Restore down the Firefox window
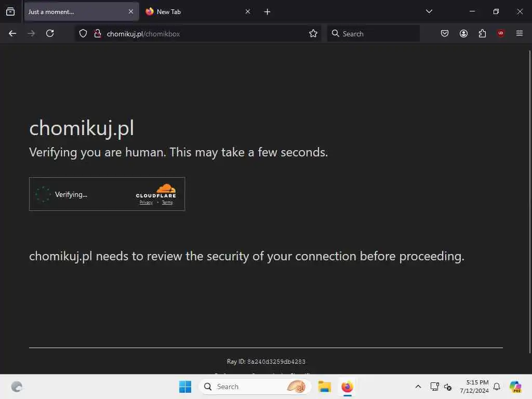 496,11
